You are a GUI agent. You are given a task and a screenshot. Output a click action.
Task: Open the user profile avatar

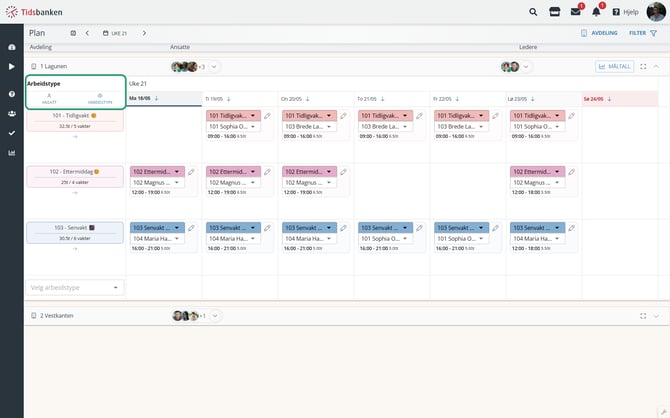(x=656, y=12)
